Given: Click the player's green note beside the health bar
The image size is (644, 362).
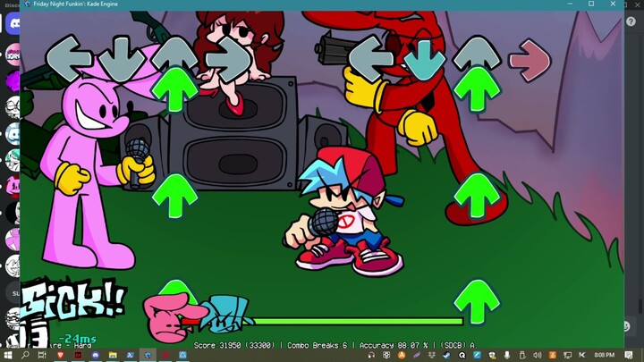Looking at the screenshot, I should [x=477, y=302].
